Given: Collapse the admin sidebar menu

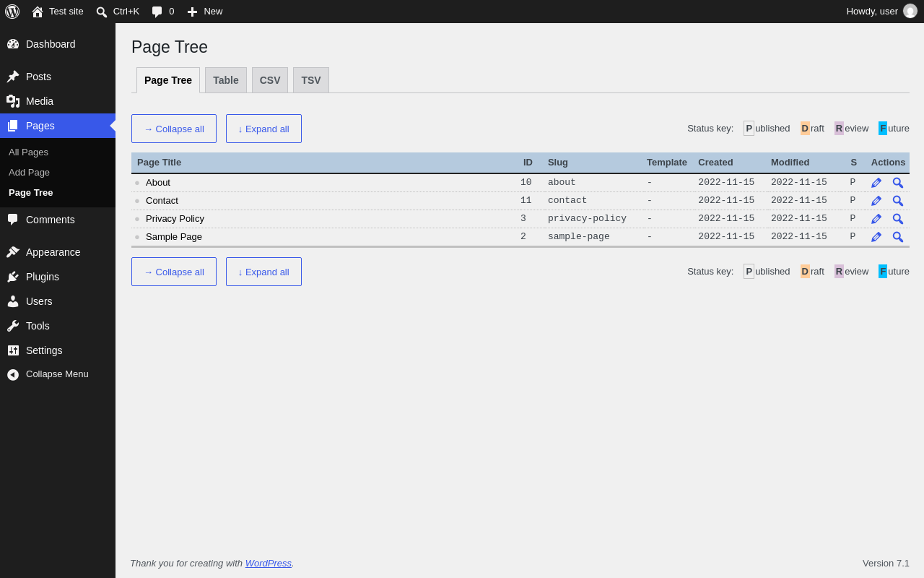Looking at the screenshot, I should [x=58, y=374].
